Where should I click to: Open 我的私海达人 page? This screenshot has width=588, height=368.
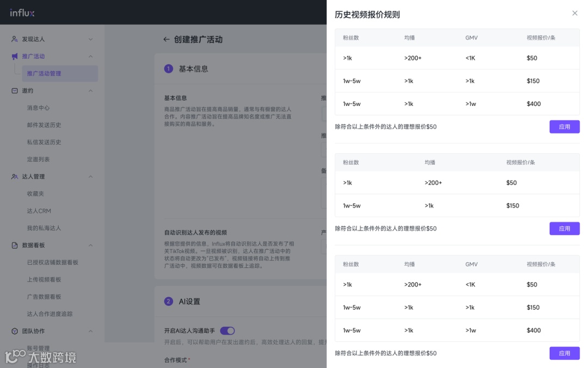(44, 228)
